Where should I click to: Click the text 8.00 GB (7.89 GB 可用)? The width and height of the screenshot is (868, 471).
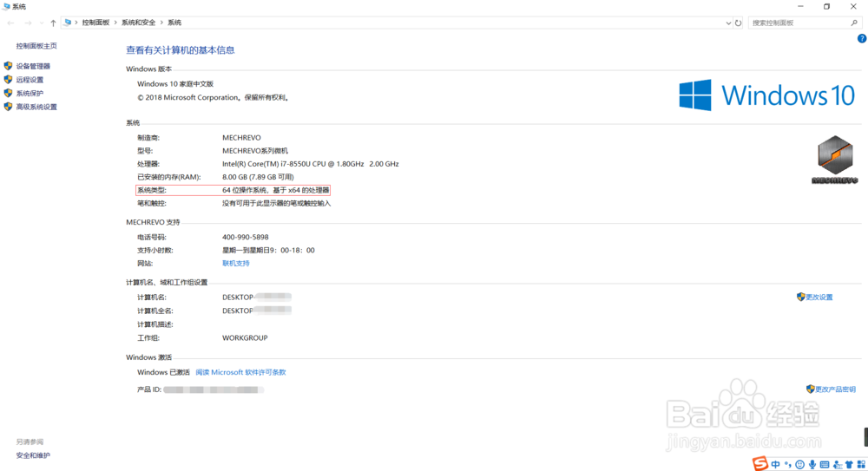pyautogui.click(x=258, y=177)
